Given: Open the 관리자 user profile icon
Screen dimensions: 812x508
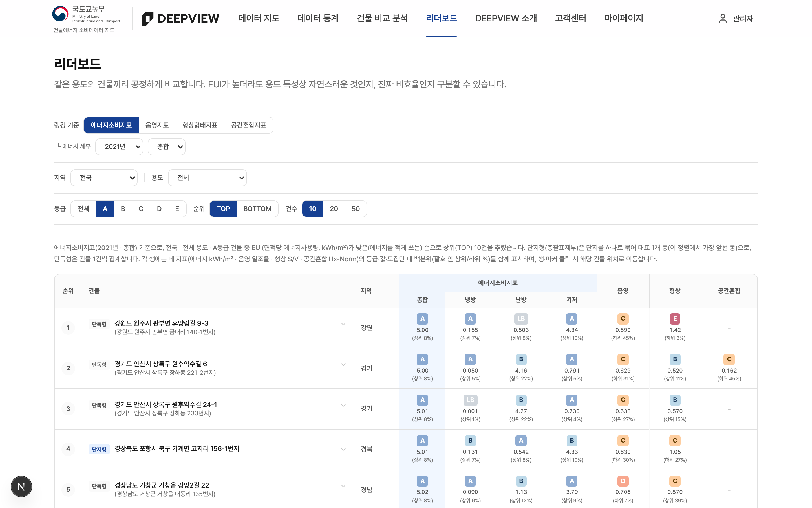Looking at the screenshot, I should [x=723, y=18].
